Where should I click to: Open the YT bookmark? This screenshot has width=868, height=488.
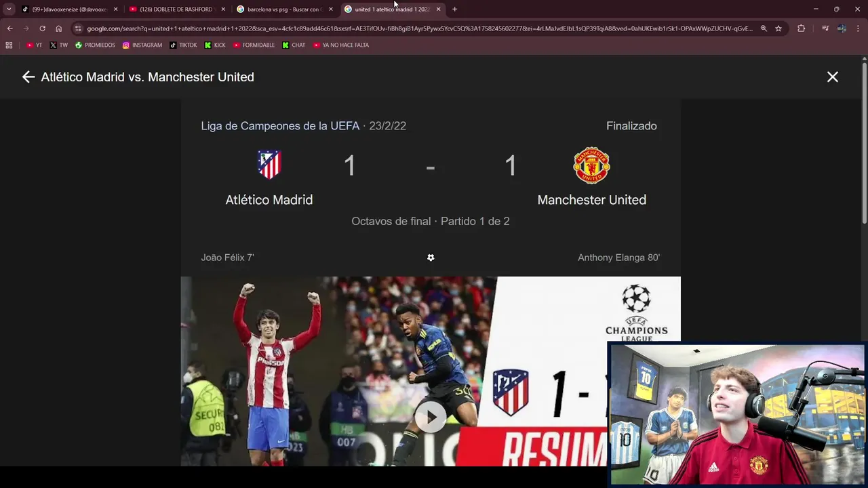[x=34, y=45]
